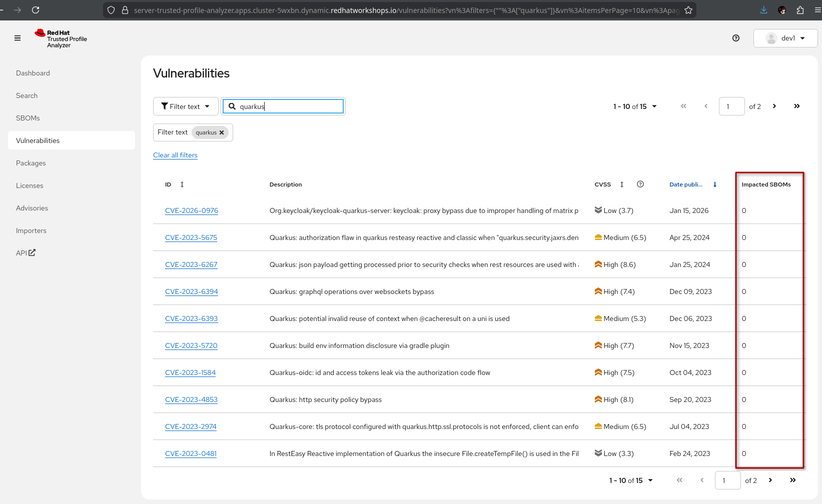This screenshot has height=504, width=822.
Task: Click inside the page number input field
Action: coord(731,106)
